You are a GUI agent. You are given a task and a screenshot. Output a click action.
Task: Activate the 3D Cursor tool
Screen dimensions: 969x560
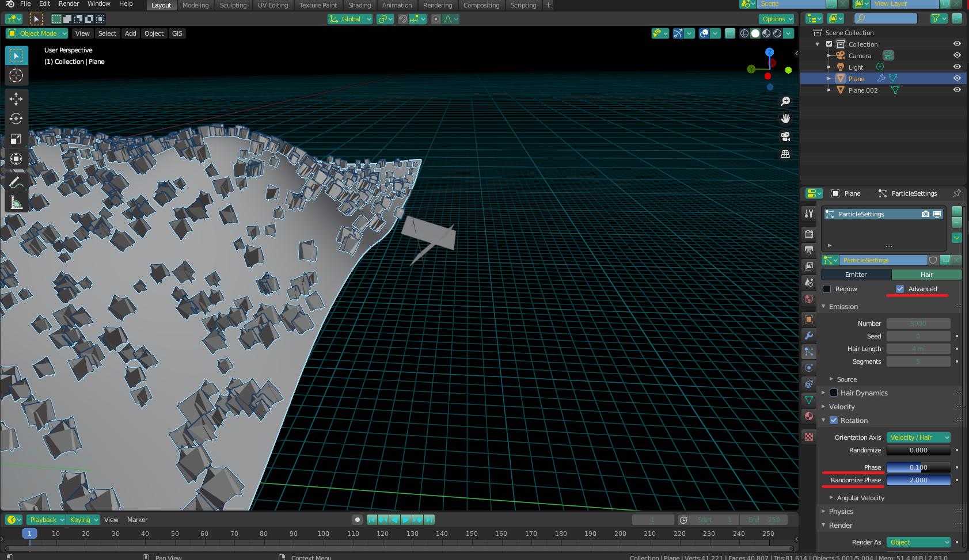[x=16, y=75]
